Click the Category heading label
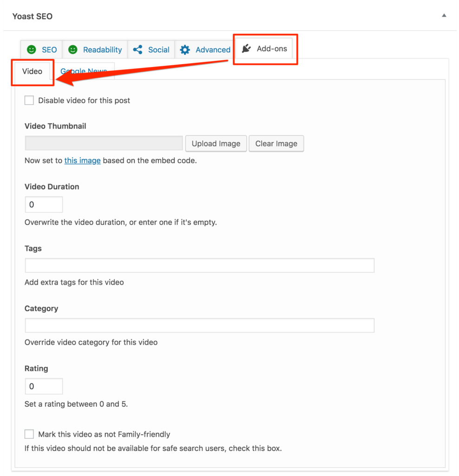 click(x=41, y=309)
